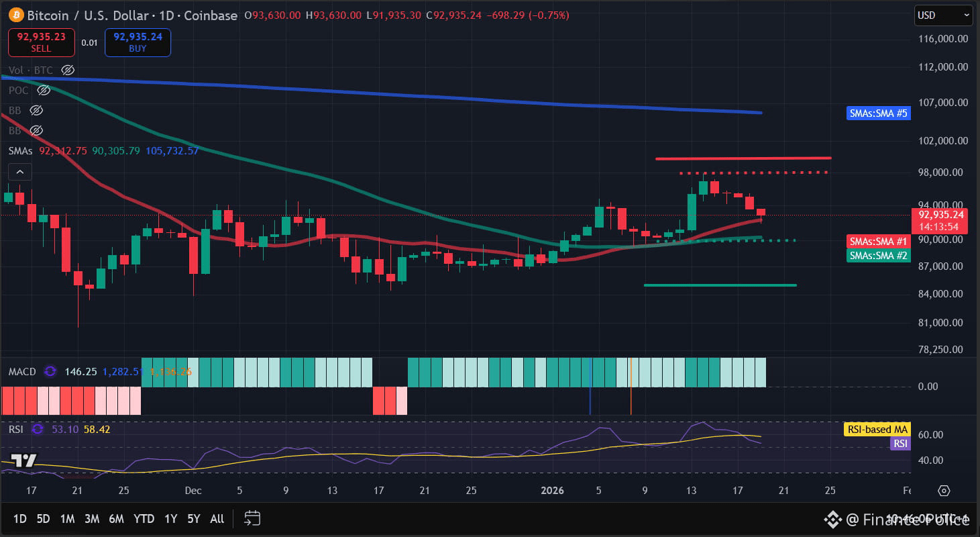
Task: Collapse the indicator legend with the up arrow
Action: (x=19, y=171)
